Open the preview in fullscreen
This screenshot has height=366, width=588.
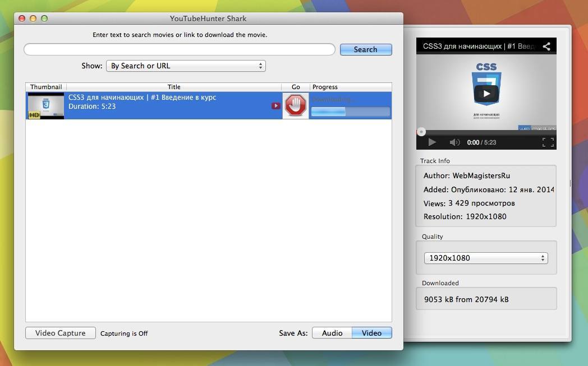tap(548, 142)
